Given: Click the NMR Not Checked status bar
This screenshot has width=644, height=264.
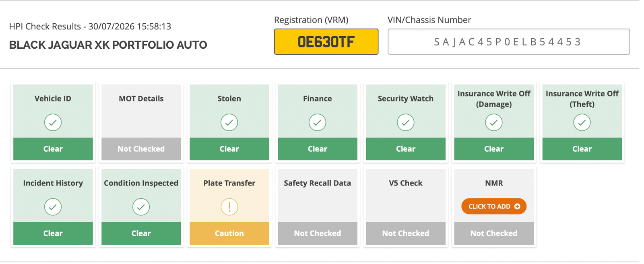Looking at the screenshot, I should coord(493,233).
